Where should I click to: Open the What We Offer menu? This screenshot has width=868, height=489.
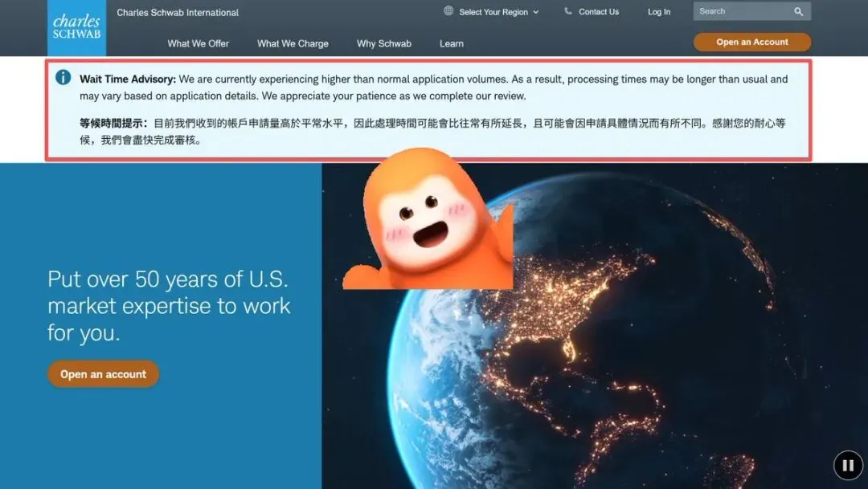tap(199, 43)
